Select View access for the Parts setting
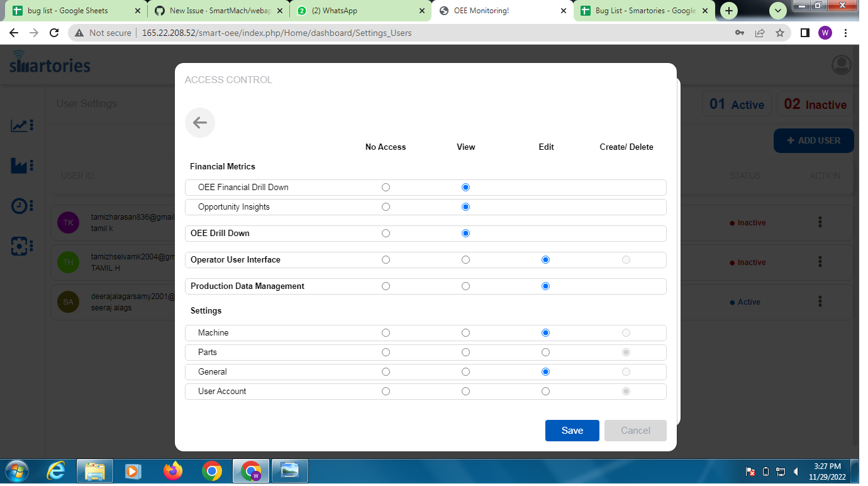The image size is (868, 486). [465, 352]
